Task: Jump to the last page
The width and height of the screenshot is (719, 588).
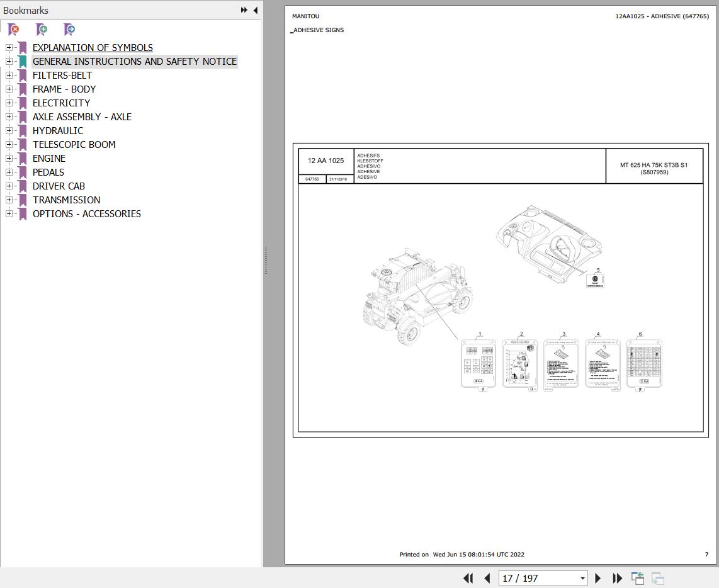Action: click(x=617, y=579)
